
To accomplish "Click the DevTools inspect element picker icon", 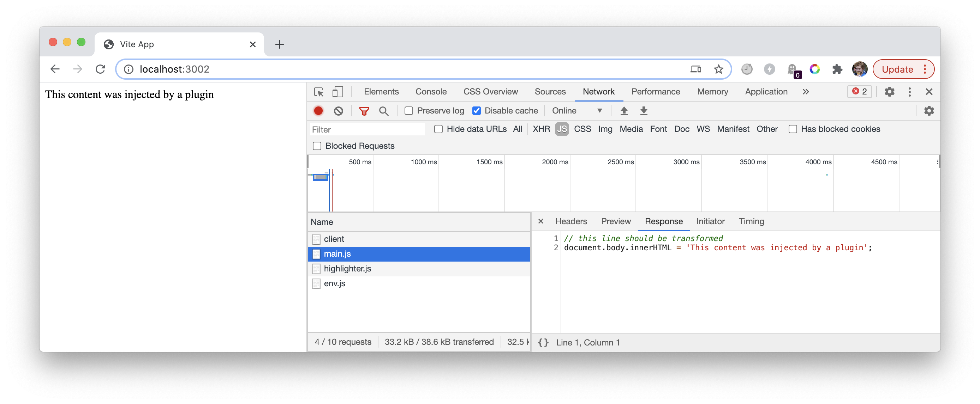I will click(319, 92).
